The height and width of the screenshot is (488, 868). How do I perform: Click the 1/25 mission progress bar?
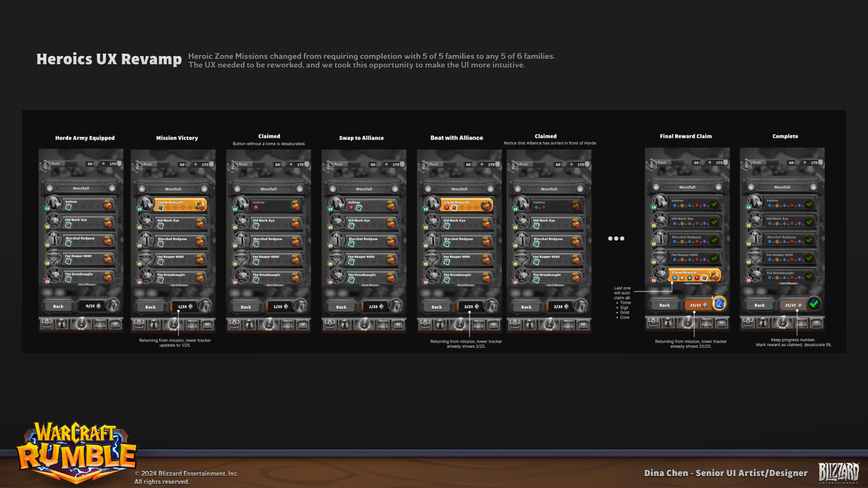182,306
